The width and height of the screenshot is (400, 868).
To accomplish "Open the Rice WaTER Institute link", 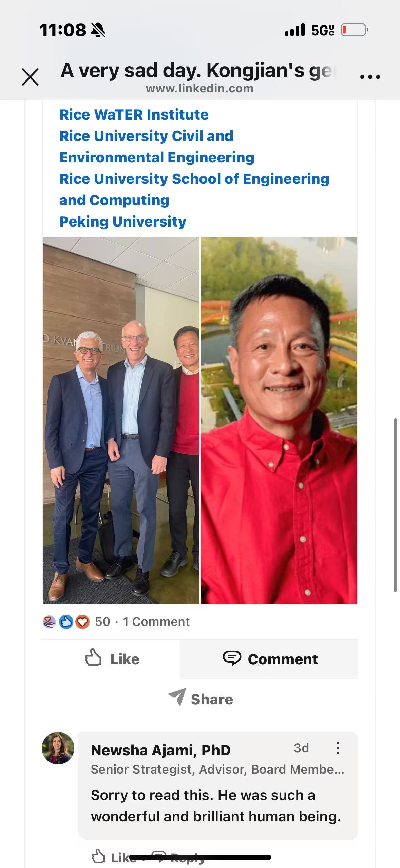I will point(134,114).
